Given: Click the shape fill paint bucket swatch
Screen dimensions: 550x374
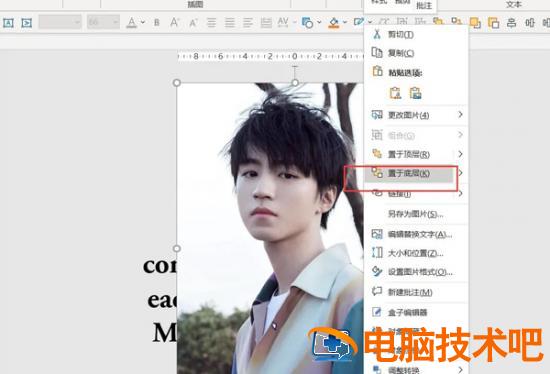Looking at the screenshot, I should (334, 23).
